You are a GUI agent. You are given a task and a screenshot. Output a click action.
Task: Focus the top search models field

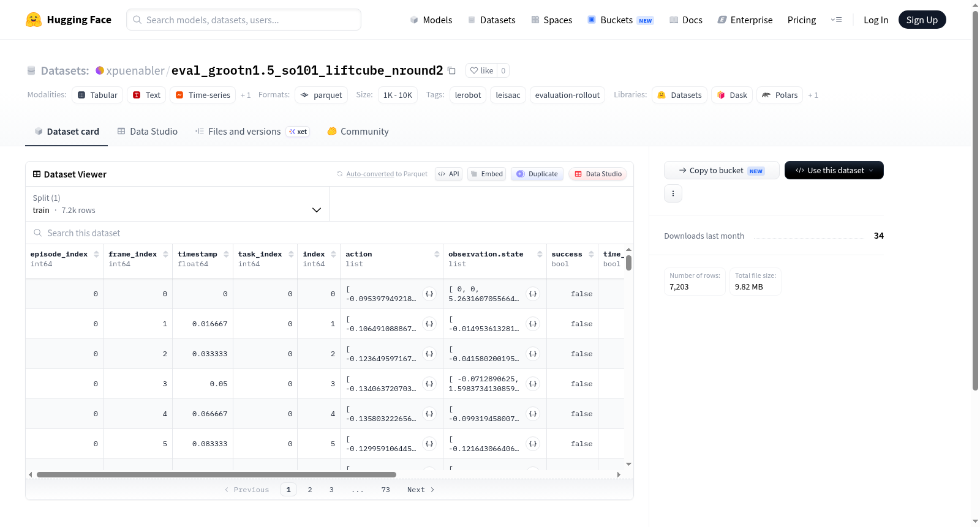(x=244, y=20)
